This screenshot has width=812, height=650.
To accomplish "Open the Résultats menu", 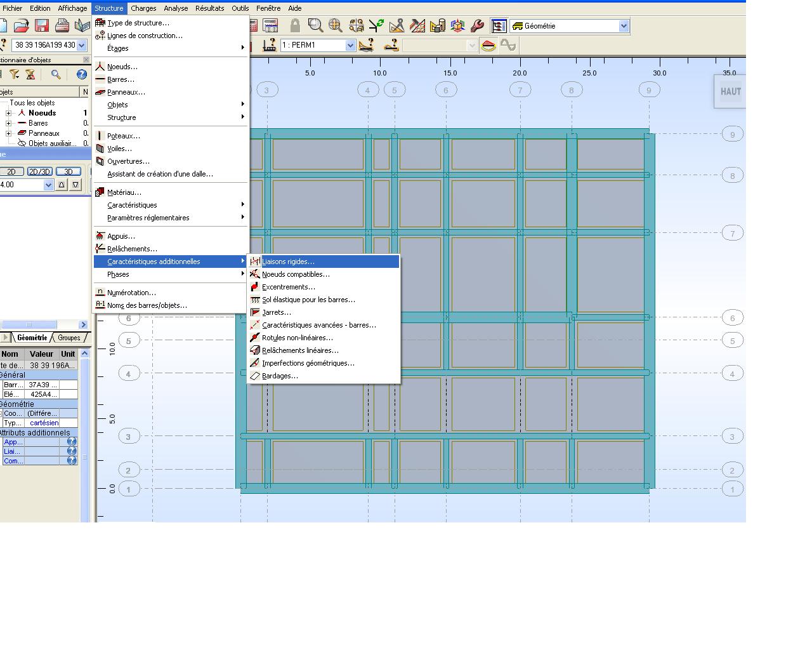I will (209, 8).
